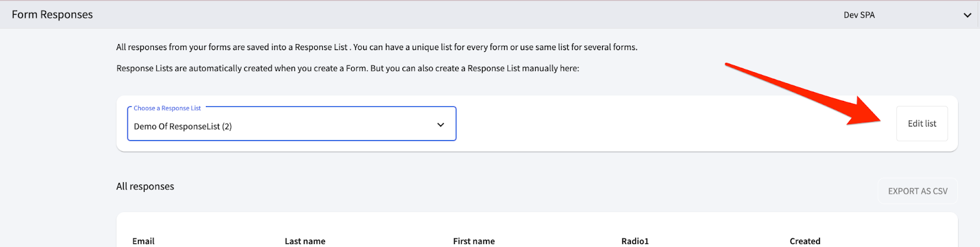This screenshot has height=247, width=980.
Task: Click the text starting with "Response Lists are automatically"
Action: [x=347, y=68]
